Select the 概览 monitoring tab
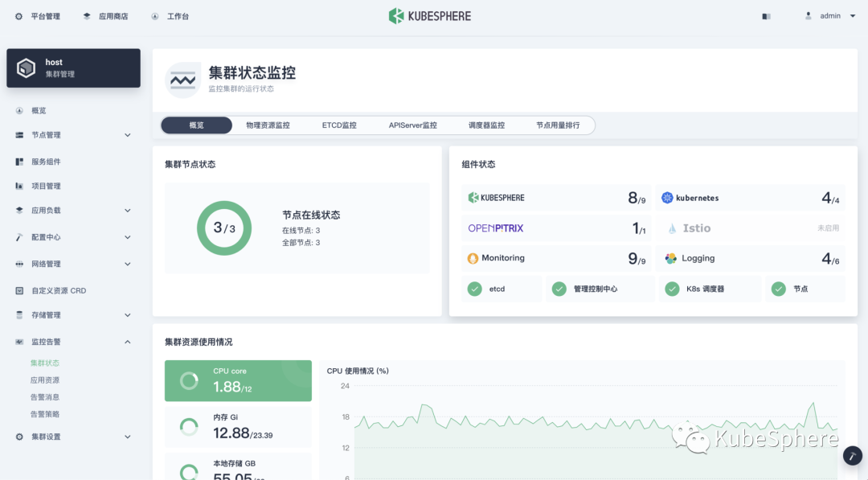 197,125
